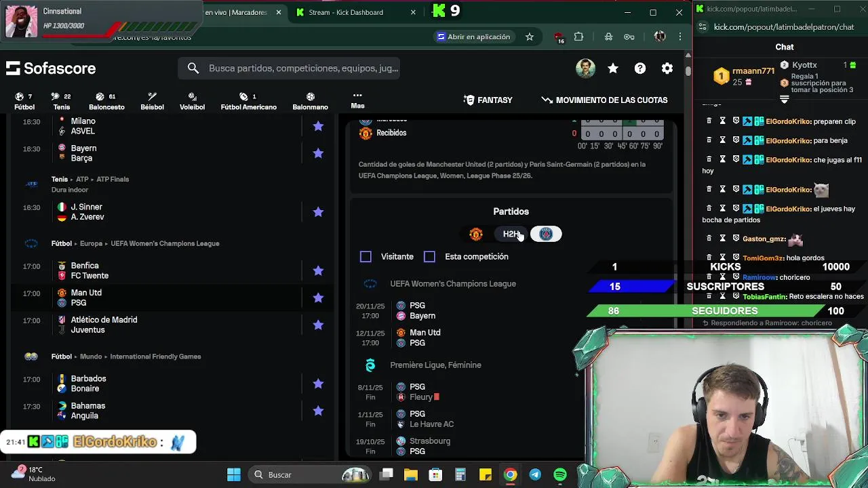868x488 pixels.
Task: Open the Fútbol Americano sport category
Action: (x=248, y=101)
